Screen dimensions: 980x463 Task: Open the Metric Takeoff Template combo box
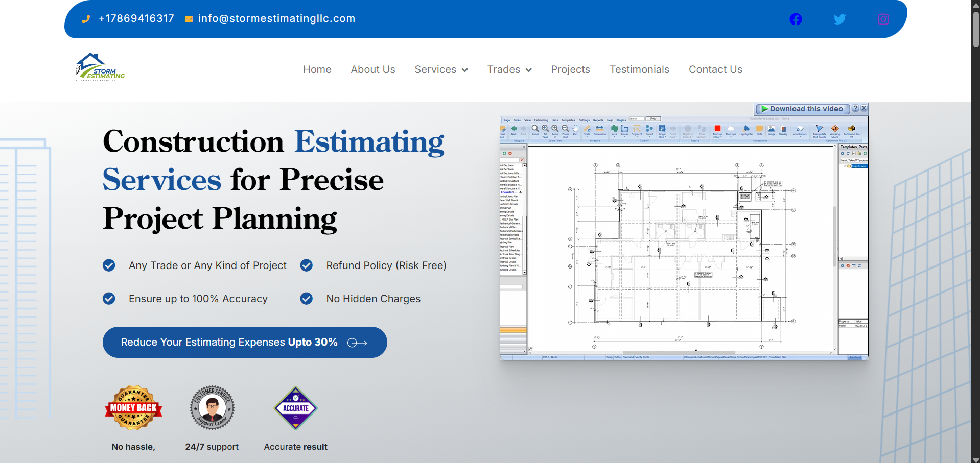tap(854, 160)
